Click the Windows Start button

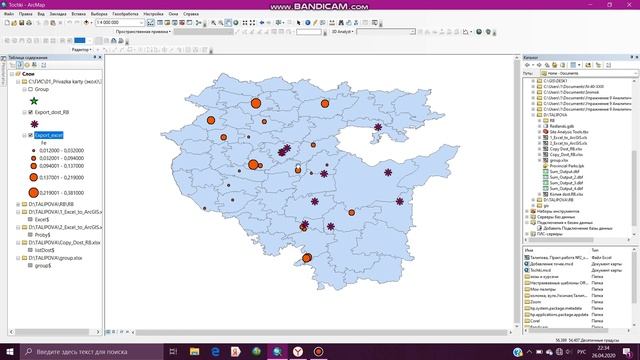(x=10, y=351)
